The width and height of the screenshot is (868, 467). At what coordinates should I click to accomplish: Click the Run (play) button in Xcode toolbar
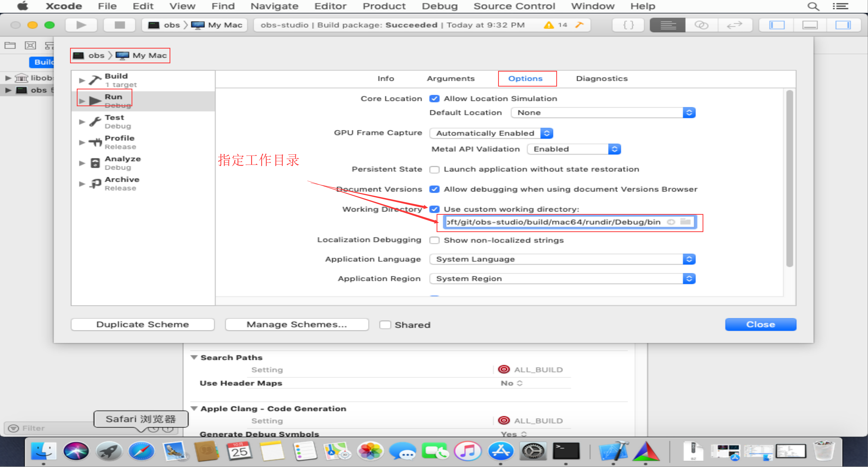[x=81, y=25]
